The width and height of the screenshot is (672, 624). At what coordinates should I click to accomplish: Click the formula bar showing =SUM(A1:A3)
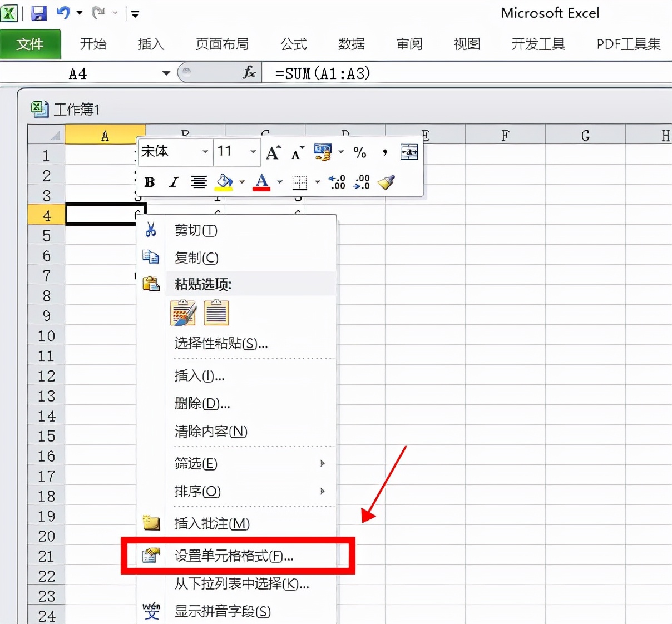tap(466, 73)
